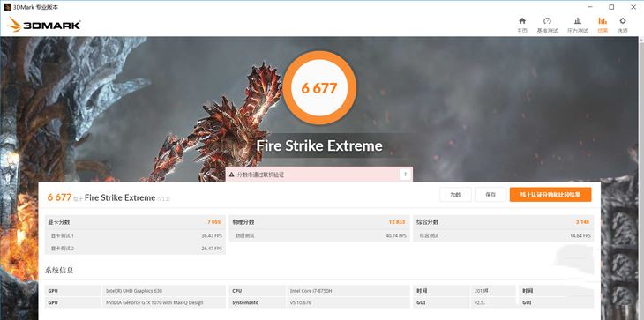This screenshot has width=644, height=320.
Task: Go to the Home (主页) icon
Action: tap(522, 21)
